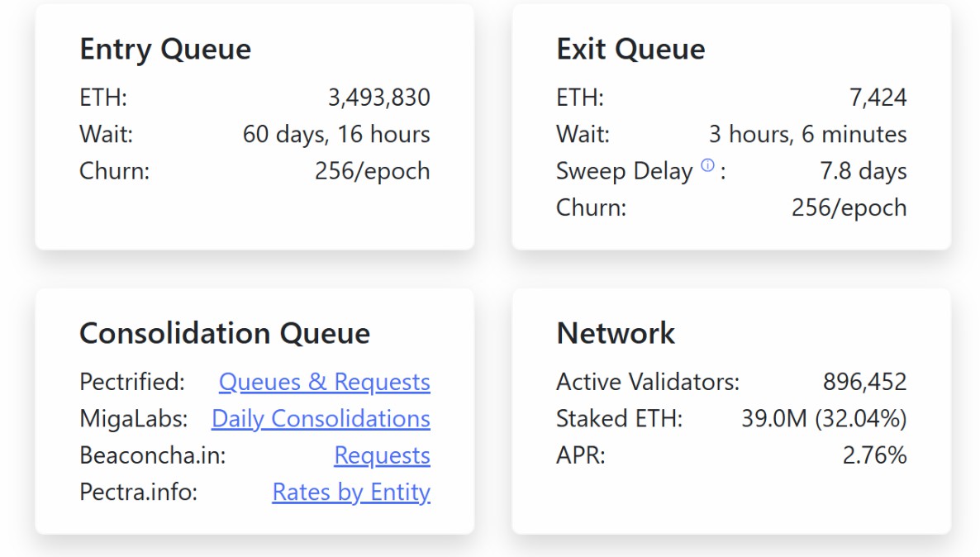The width and height of the screenshot is (980, 557).
Task: Click the Consolidation Queue heading
Action: click(225, 332)
